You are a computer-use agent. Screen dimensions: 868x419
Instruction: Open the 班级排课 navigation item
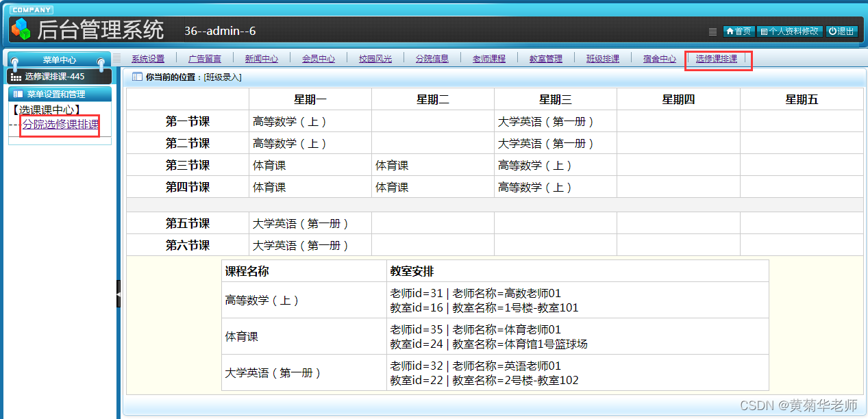pyautogui.click(x=602, y=58)
